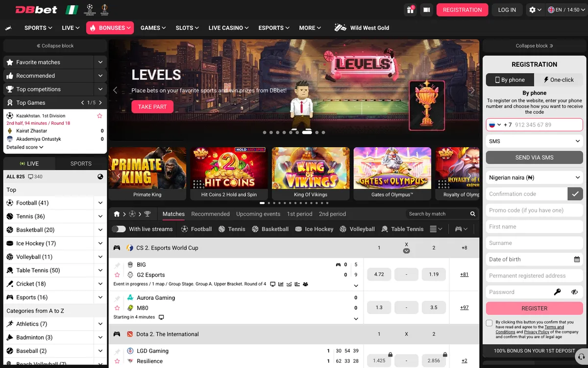Image resolution: width=588 pixels, height=368 pixels.
Task: Open the gift bonuses icon in header
Action: [410, 9]
